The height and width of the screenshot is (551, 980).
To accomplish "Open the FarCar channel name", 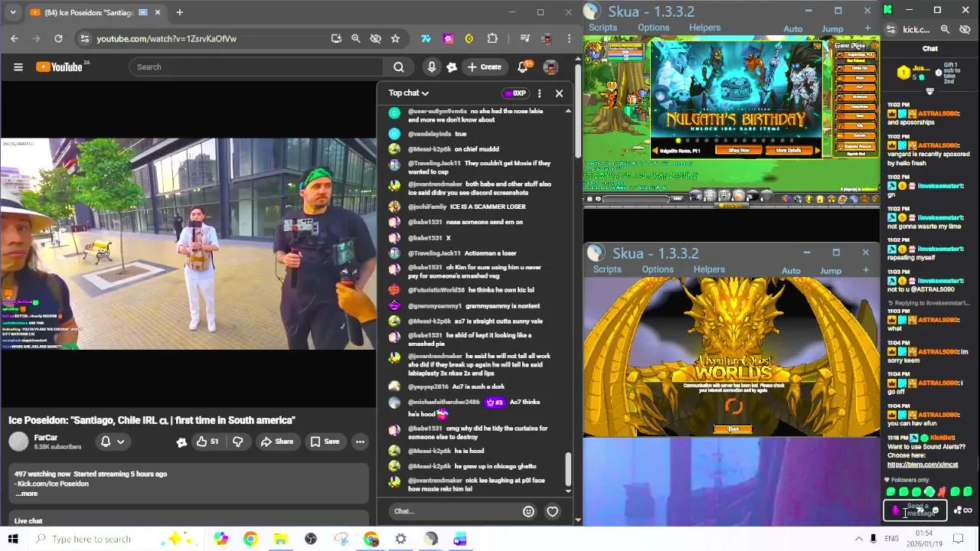I will 46,438.
